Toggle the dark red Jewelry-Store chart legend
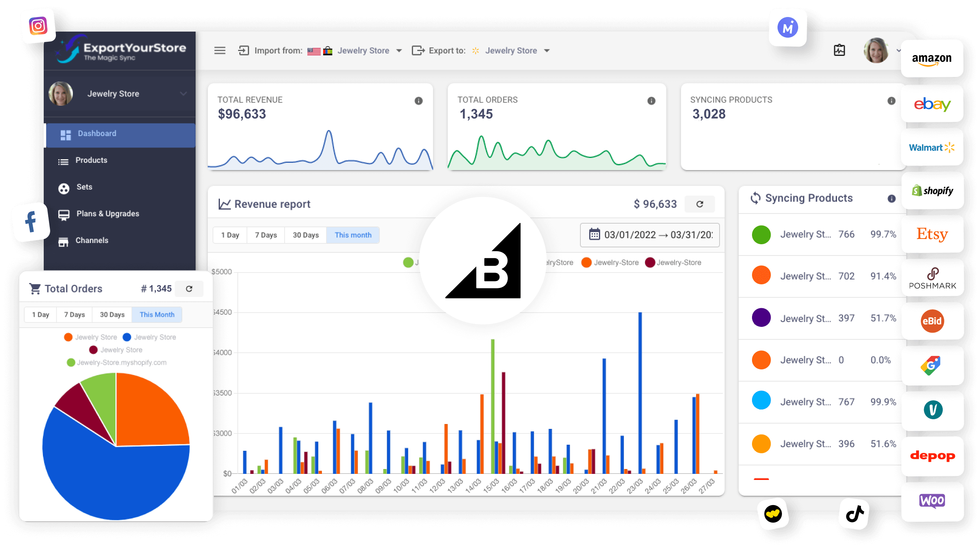The image size is (980, 548). point(673,262)
